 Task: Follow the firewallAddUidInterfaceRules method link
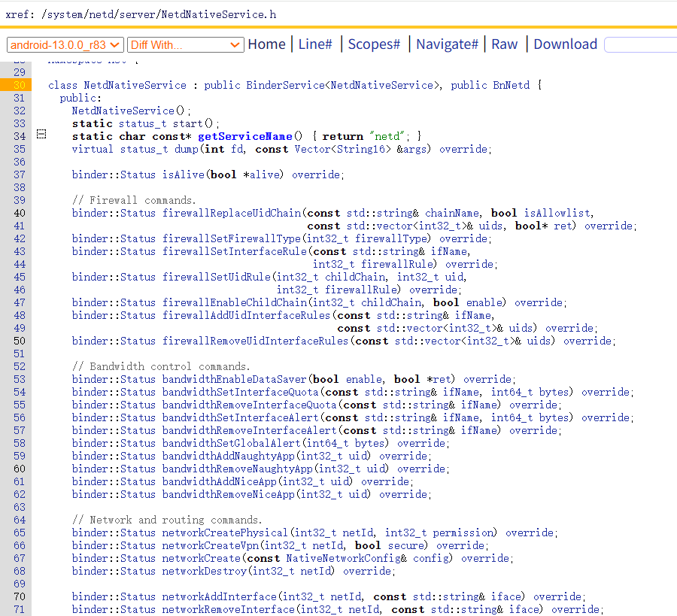tap(246, 315)
